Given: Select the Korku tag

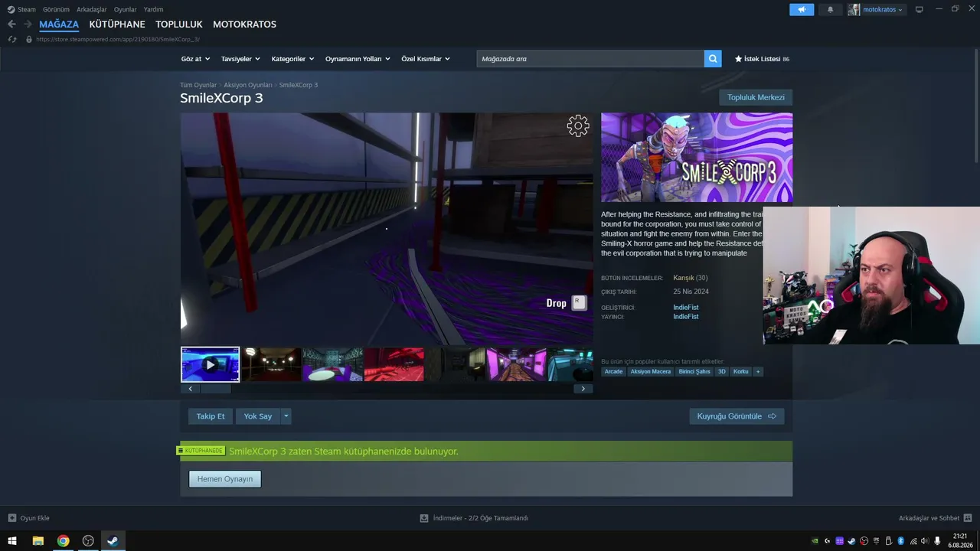Looking at the screenshot, I should 740,372.
